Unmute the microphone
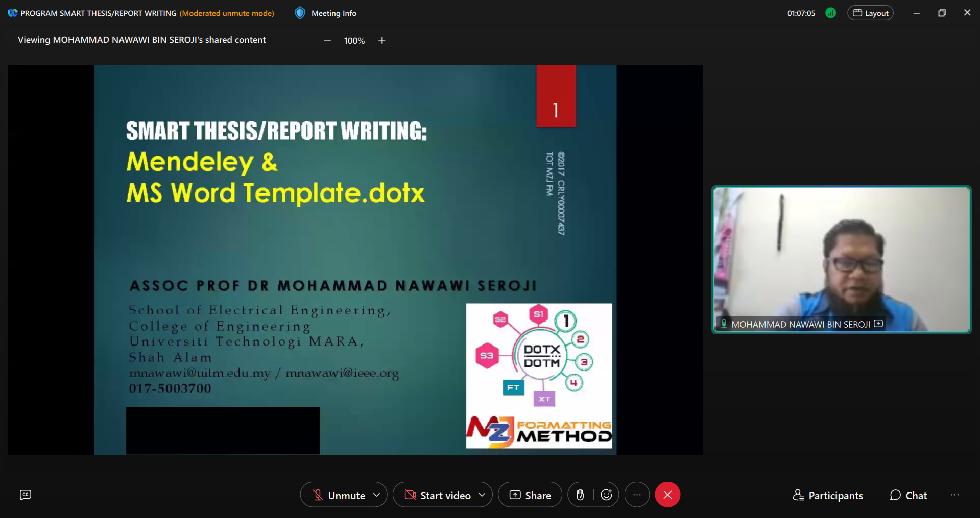The width and height of the screenshot is (980, 518). pyautogui.click(x=340, y=495)
